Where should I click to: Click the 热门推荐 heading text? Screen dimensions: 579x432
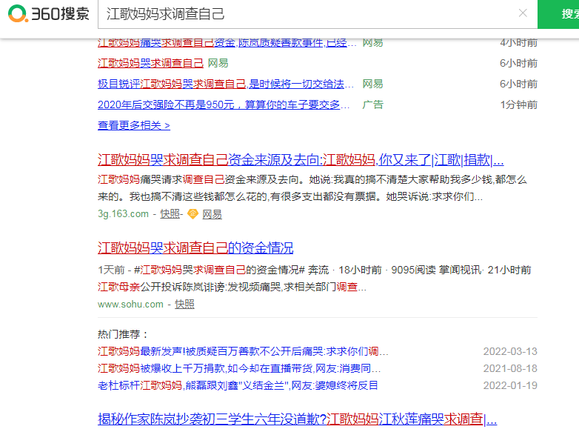pyautogui.click(x=123, y=335)
